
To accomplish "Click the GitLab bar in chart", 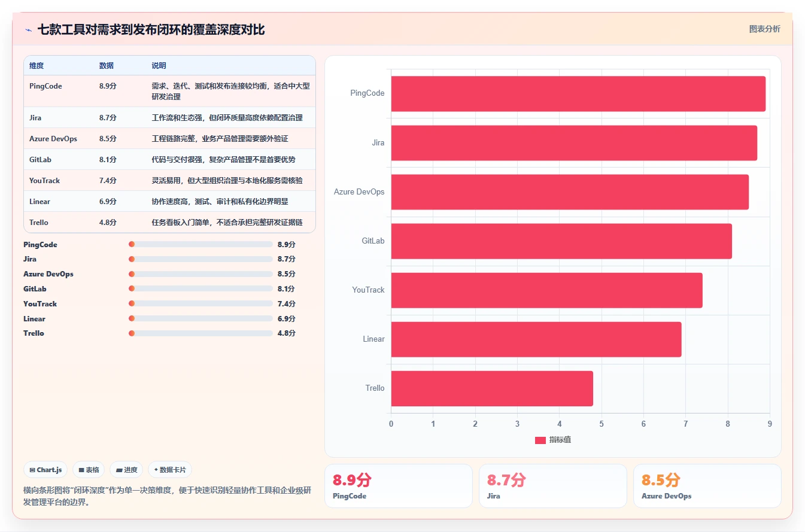I will click(x=561, y=241).
